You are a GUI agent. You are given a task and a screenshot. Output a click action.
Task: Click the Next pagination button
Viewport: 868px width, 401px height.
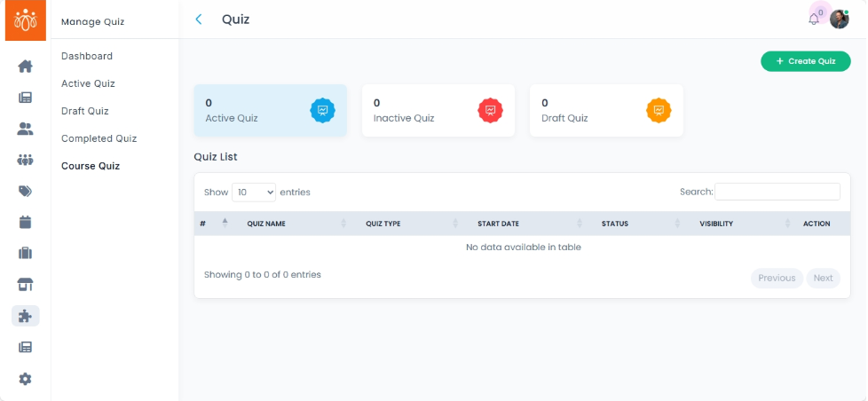coord(823,278)
